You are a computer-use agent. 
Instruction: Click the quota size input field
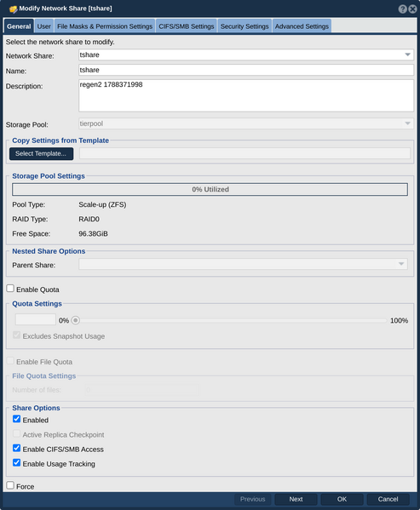tap(35, 320)
